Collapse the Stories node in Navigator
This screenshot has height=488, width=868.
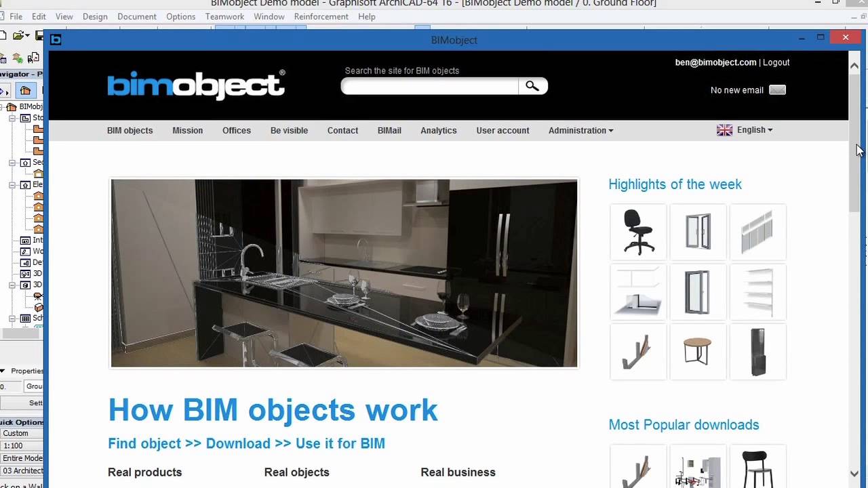pyautogui.click(x=12, y=118)
